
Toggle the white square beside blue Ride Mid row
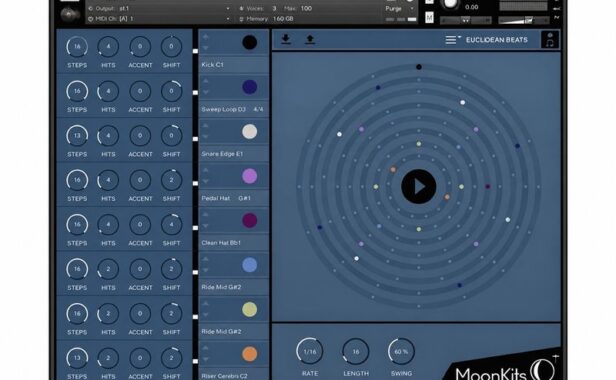click(195, 272)
